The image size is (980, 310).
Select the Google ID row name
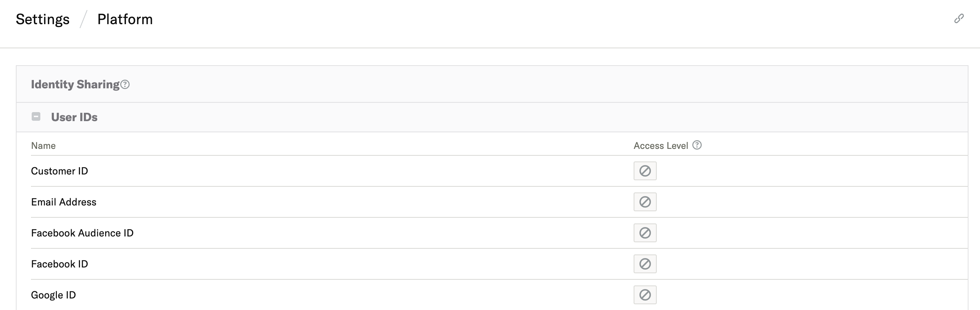pos(53,295)
